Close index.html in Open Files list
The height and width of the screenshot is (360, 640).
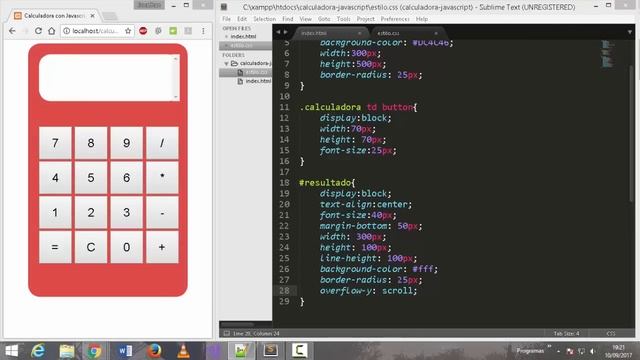[x=226, y=37]
